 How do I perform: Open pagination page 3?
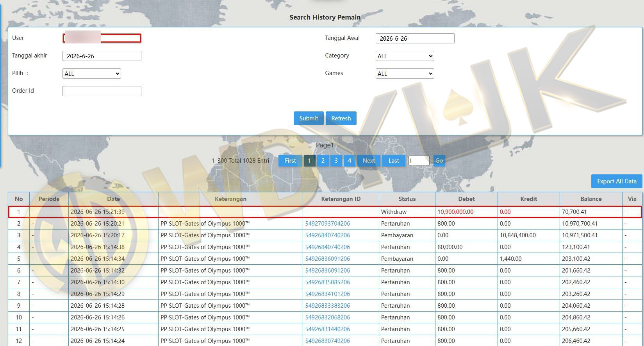pyautogui.click(x=336, y=161)
